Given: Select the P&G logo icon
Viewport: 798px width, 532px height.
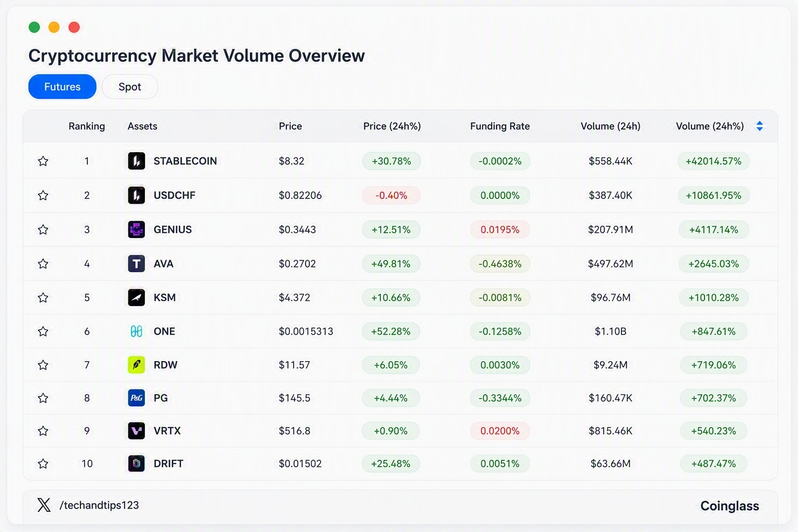Looking at the screenshot, I should (x=136, y=398).
